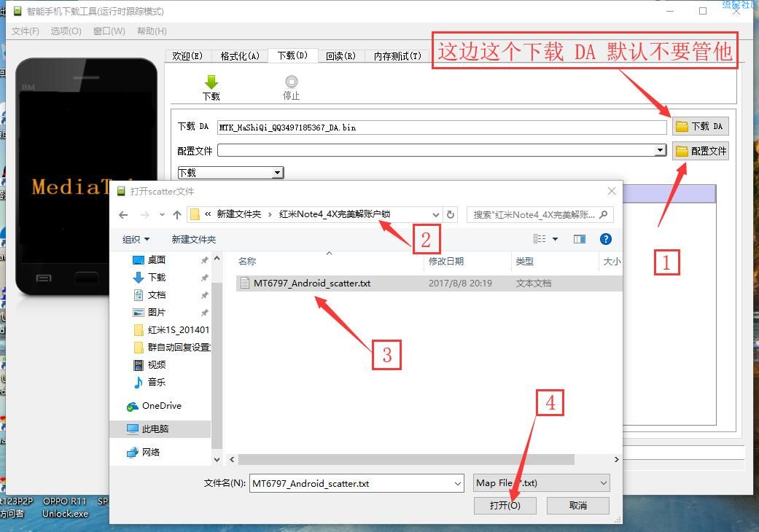This screenshot has height=532, width=759.
Task: Click the Open button in dialog
Action: pos(505,505)
